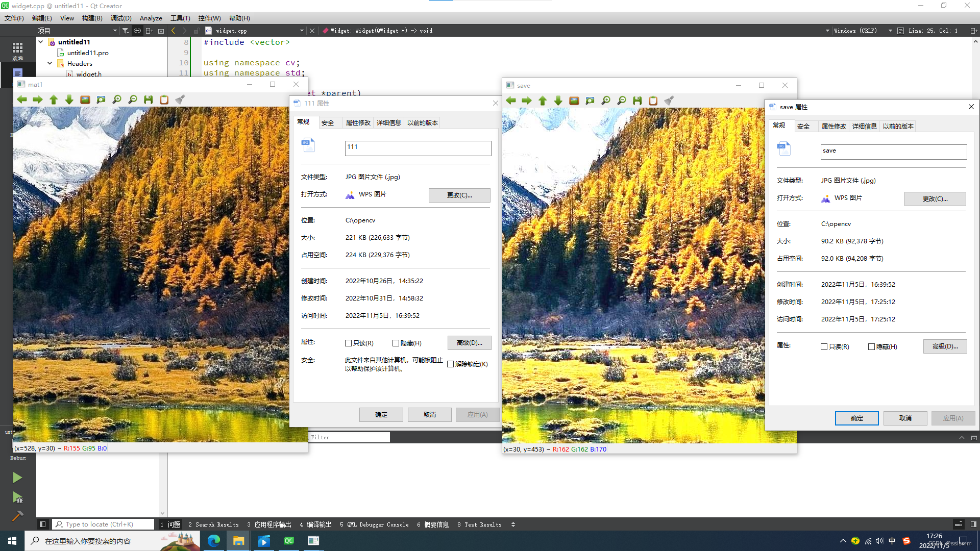This screenshot has width=980, height=551.
Task: Zoom in icon in save window
Action: pos(606,101)
